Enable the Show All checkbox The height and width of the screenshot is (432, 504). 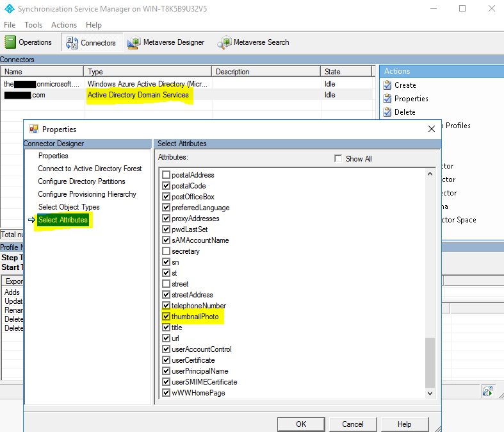(338, 158)
